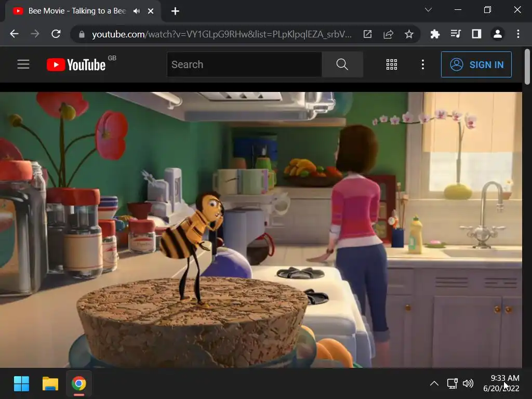Share this page from address bar
This screenshot has height=399, width=532.
point(388,34)
